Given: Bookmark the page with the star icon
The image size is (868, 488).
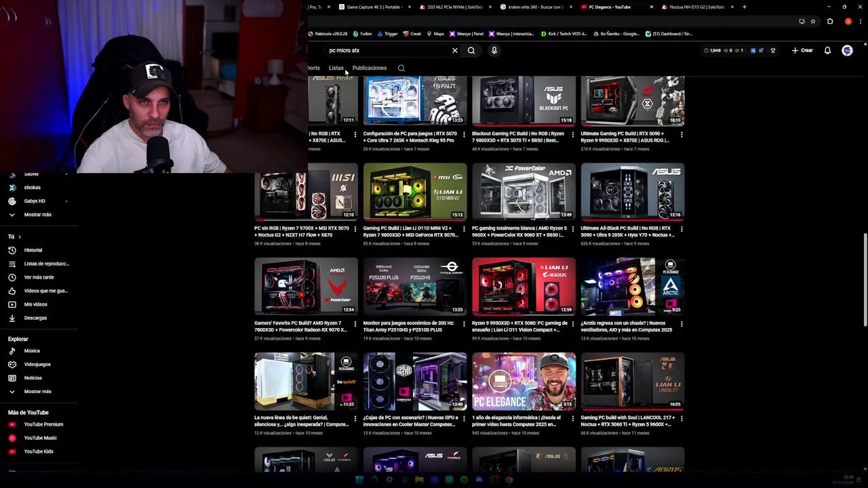Looking at the screenshot, I should [x=813, y=22].
